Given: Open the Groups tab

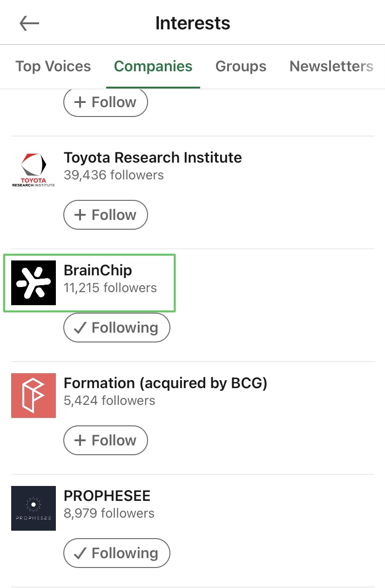Looking at the screenshot, I should tap(241, 66).
